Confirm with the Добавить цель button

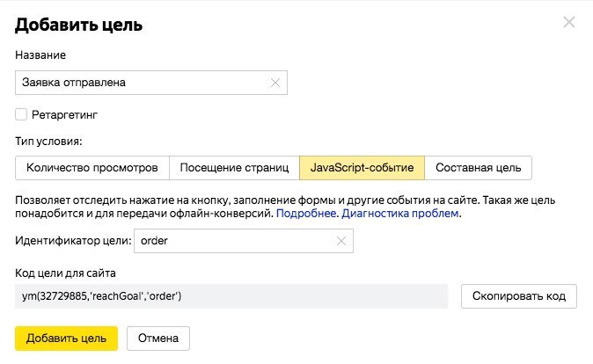pyautogui.click(x=66, y=338)
